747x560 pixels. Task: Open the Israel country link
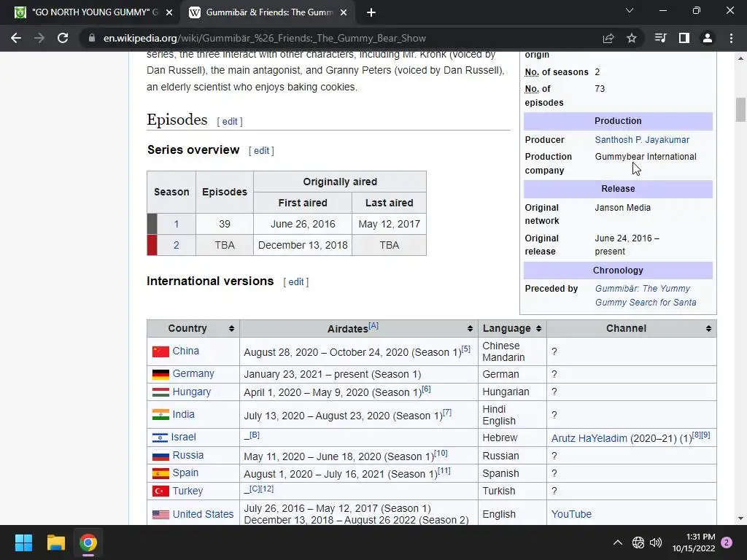(183, 437)
